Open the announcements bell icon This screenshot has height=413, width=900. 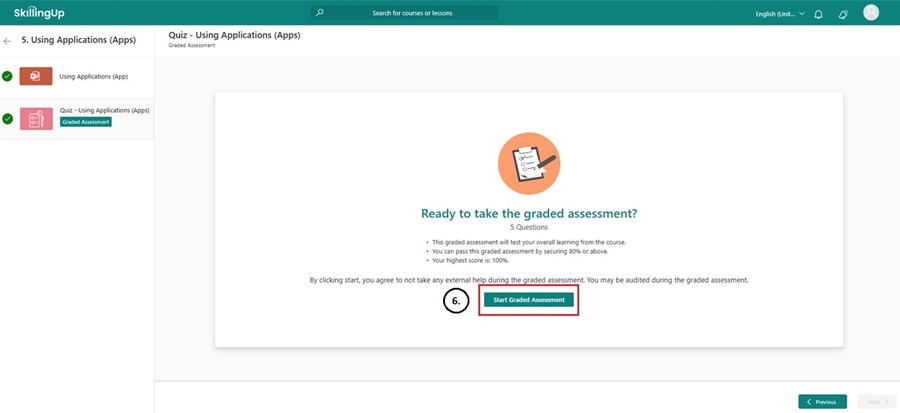843,14
